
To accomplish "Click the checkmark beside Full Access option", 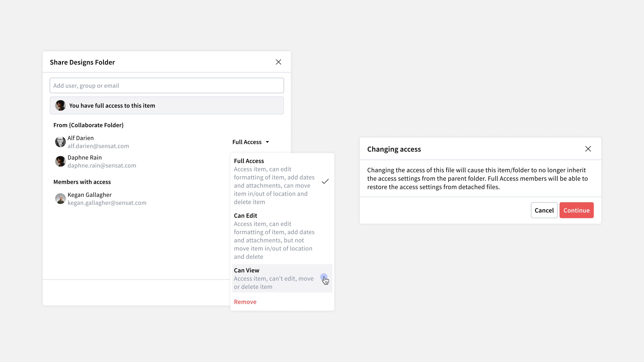I will point(325,181).
